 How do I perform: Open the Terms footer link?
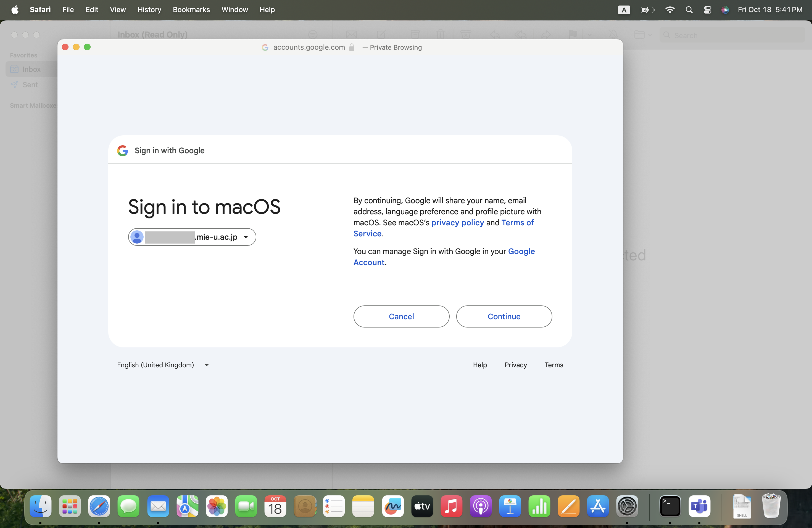pyautogui.click(x=554, y=365)
